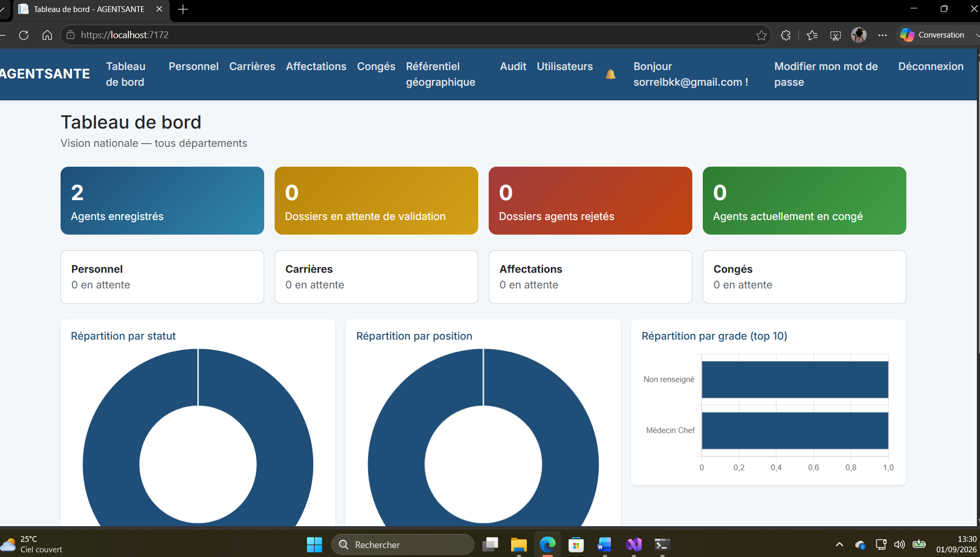Open Terminal from the taskbar
This screenshot has width=980, height=557.
coord(662,544)
